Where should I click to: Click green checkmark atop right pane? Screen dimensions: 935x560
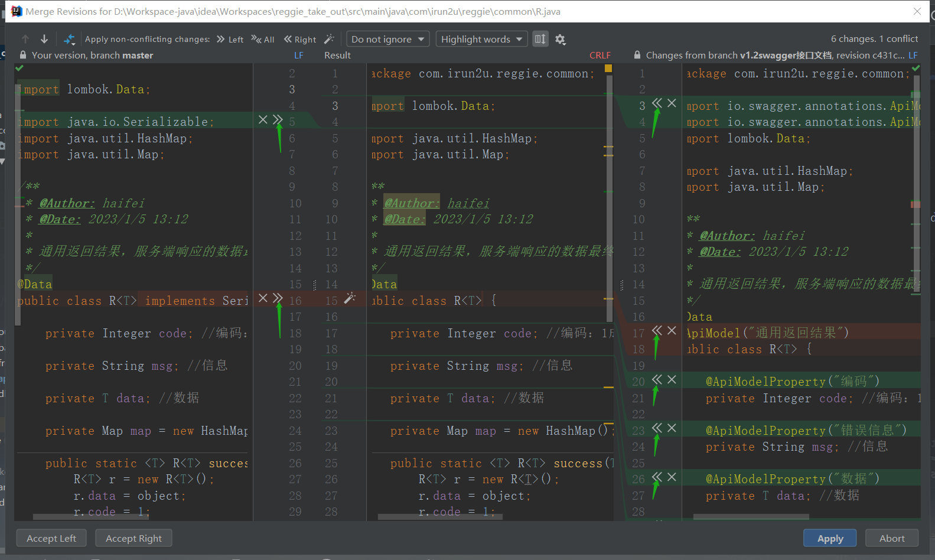916,69
